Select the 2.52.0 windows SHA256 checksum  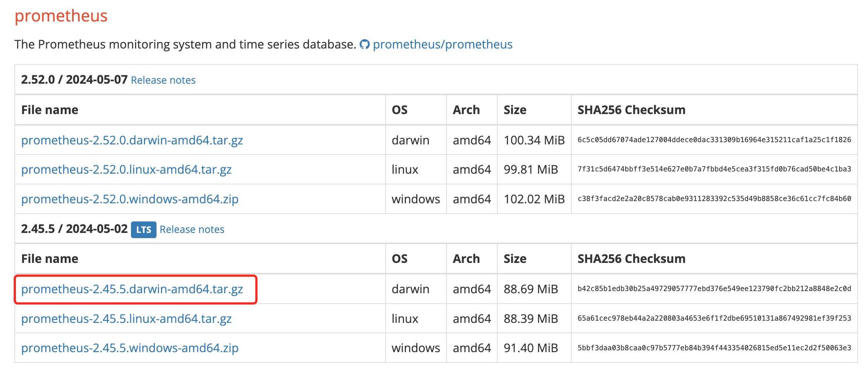[714, 198]
